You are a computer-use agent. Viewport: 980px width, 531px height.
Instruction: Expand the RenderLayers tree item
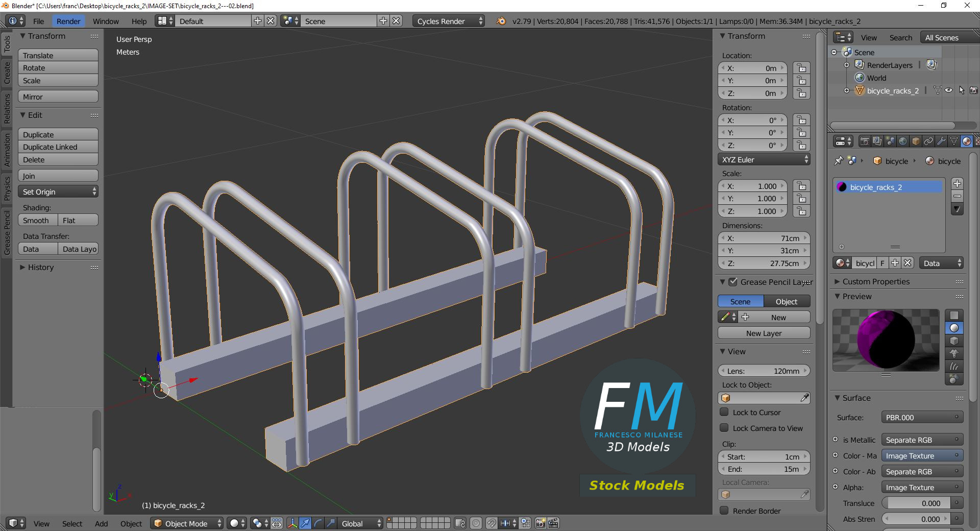[847, 65]
